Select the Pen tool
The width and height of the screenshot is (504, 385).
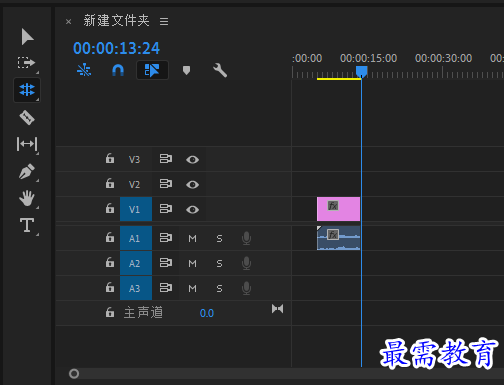click(x=27, y=171)
